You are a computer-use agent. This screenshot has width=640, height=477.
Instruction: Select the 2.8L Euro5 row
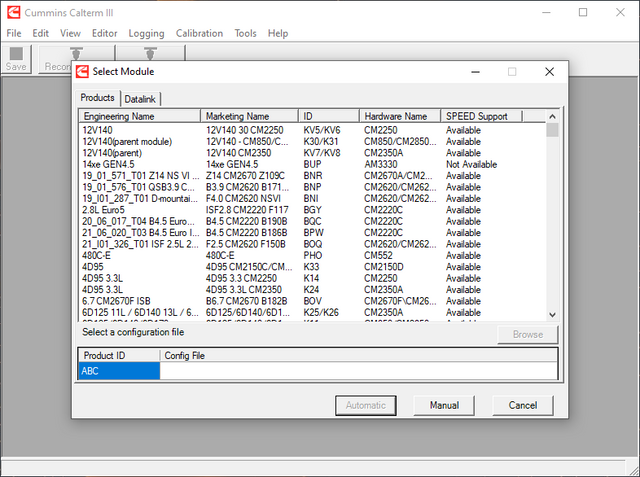click(x=312, y=210)
